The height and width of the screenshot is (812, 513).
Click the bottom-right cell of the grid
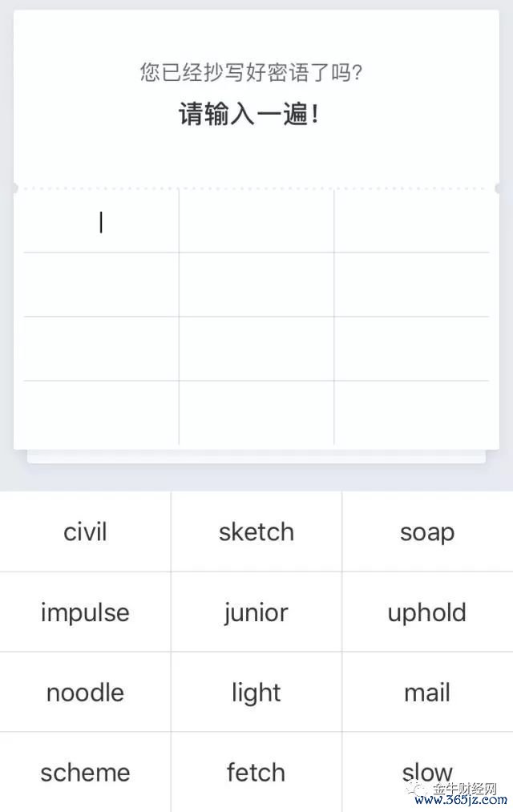pyautogui.click(x=411, y=409)
